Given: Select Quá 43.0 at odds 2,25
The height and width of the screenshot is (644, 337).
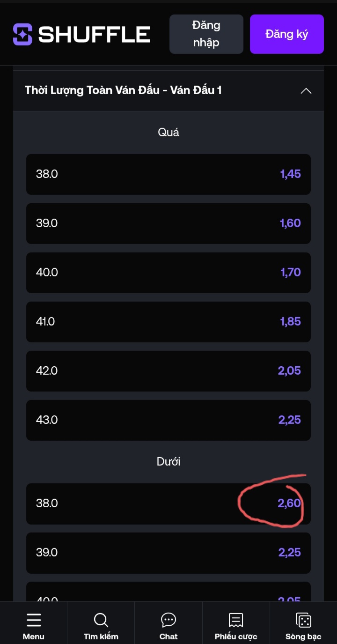Looking at the screenshot, I should [168, 420].
